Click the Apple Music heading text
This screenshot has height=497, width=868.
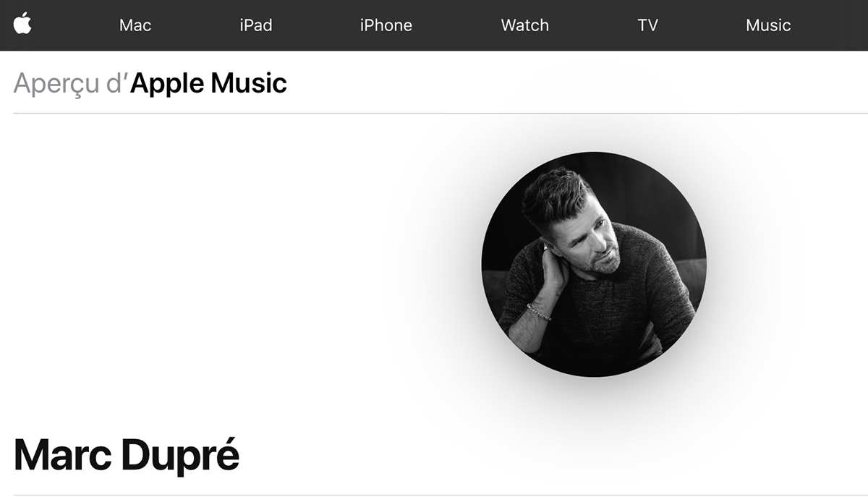(208, 83)
